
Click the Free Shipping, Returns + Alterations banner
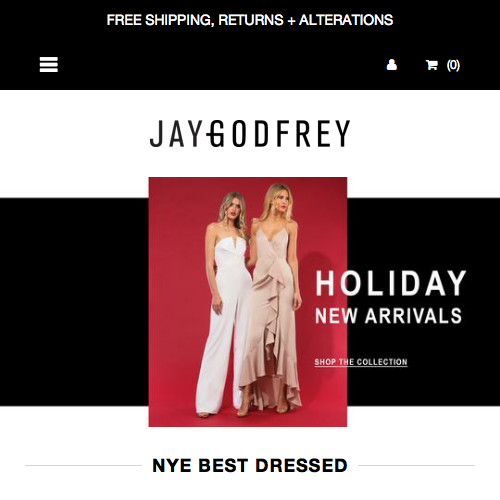[x=250, y=20]
